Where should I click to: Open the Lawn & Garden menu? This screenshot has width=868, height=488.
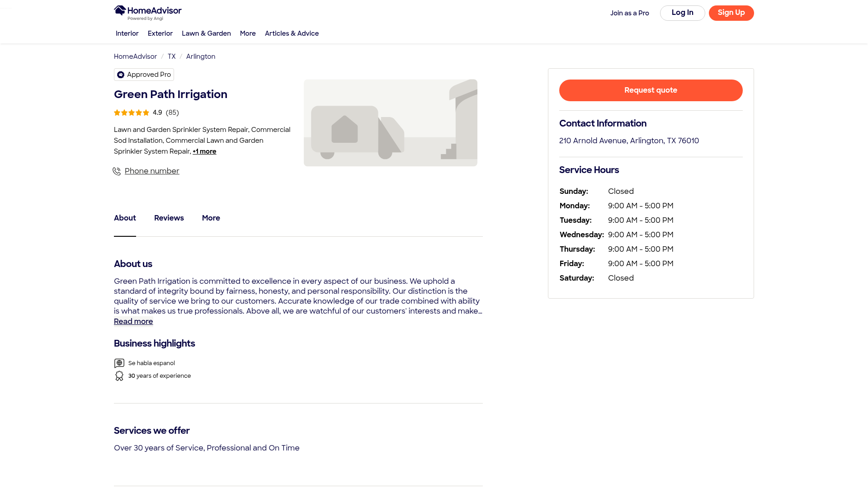click(206, 34)
